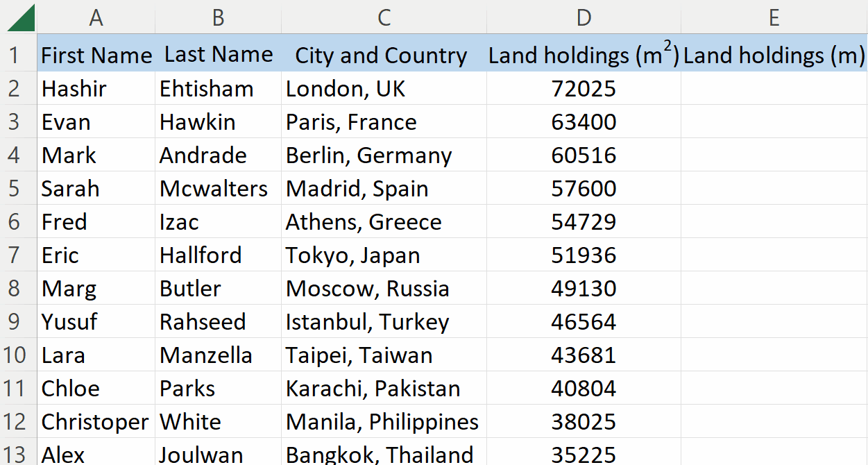This screenshot has width=868, height=465.
Task: Select column A header
Action: [x=96, y=17]
